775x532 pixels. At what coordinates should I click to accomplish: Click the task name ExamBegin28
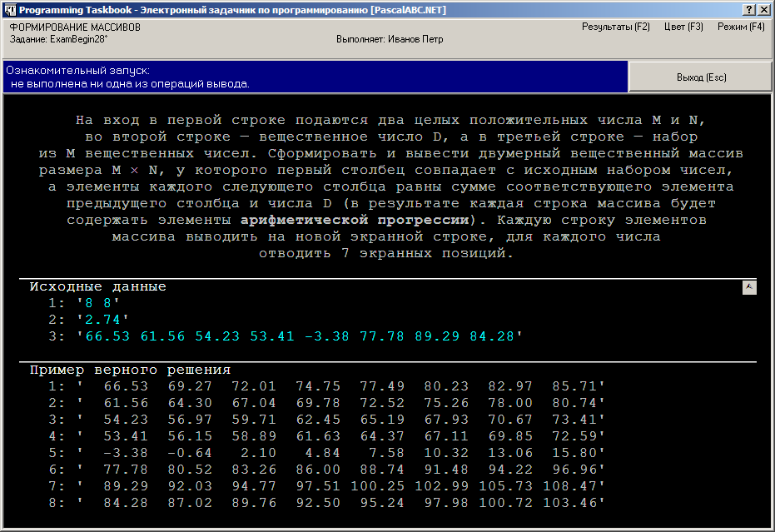(x=78, y=39)
